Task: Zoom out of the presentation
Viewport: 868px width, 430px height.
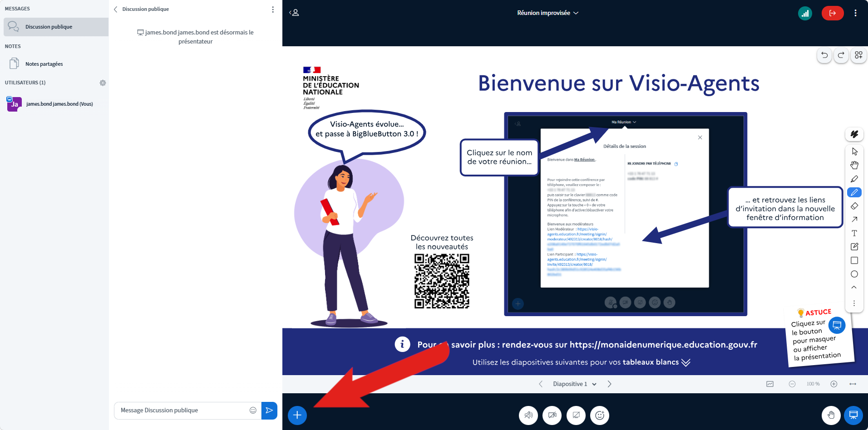Action: click(x=792, y=384)
